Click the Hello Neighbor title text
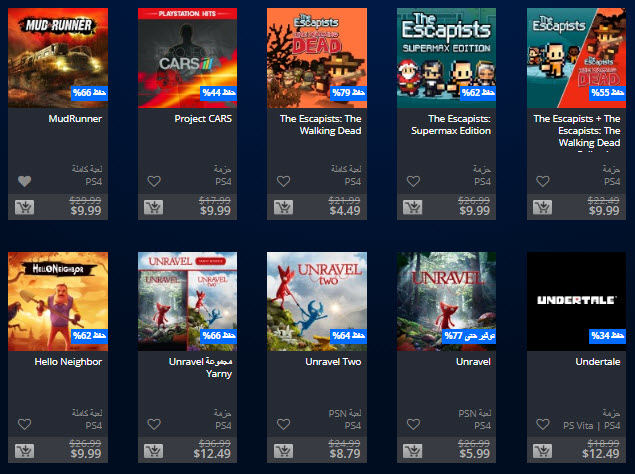Screen dimensions: 635x474 click(x=68, y=362)
